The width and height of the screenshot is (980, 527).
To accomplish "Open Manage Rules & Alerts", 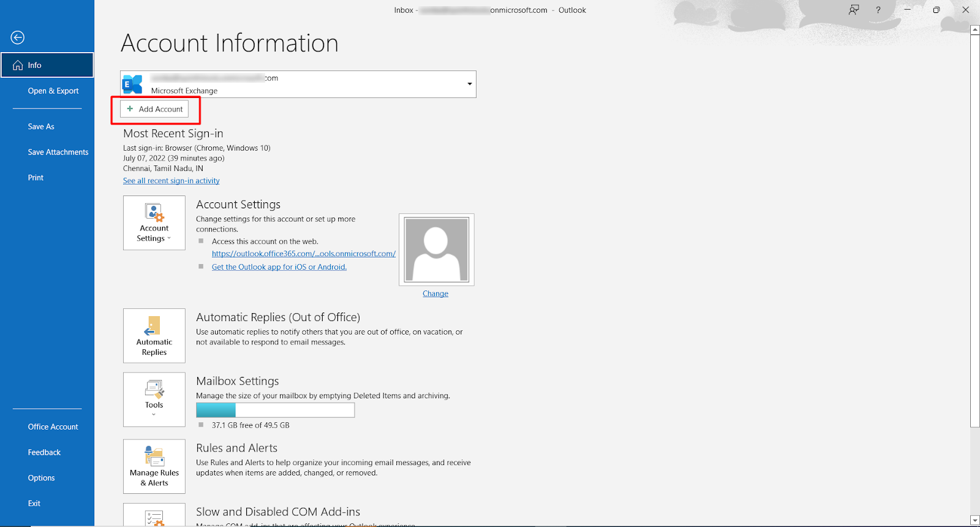I will 154,466.
